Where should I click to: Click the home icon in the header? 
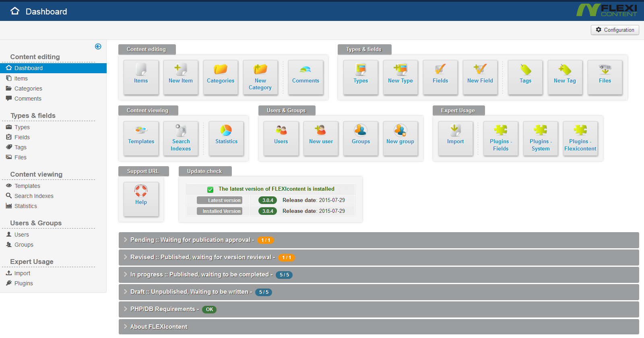pos(15,11)
